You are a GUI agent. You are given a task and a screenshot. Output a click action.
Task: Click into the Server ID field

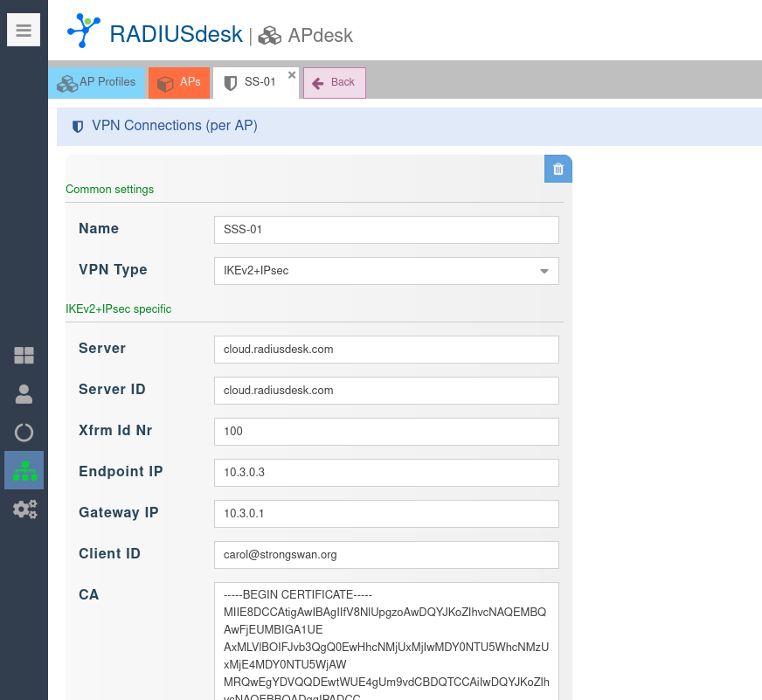tap(385, 391)
